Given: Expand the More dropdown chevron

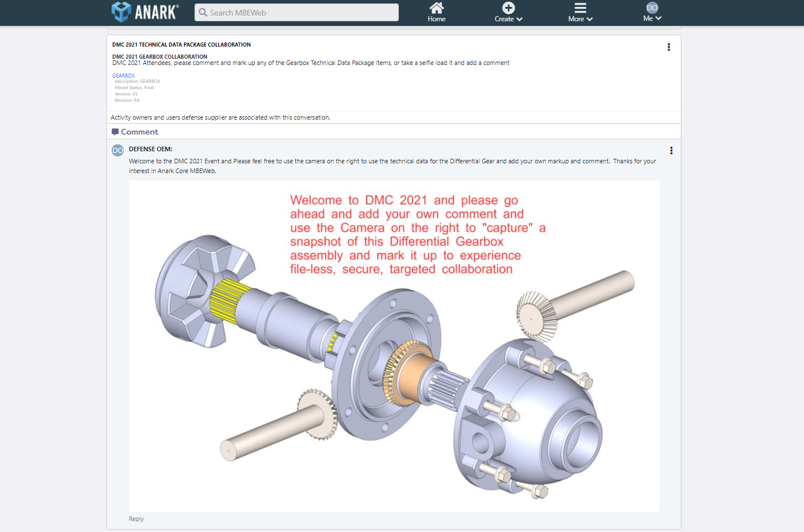Looking at the screenshot, I should click(x=590, y=19).
